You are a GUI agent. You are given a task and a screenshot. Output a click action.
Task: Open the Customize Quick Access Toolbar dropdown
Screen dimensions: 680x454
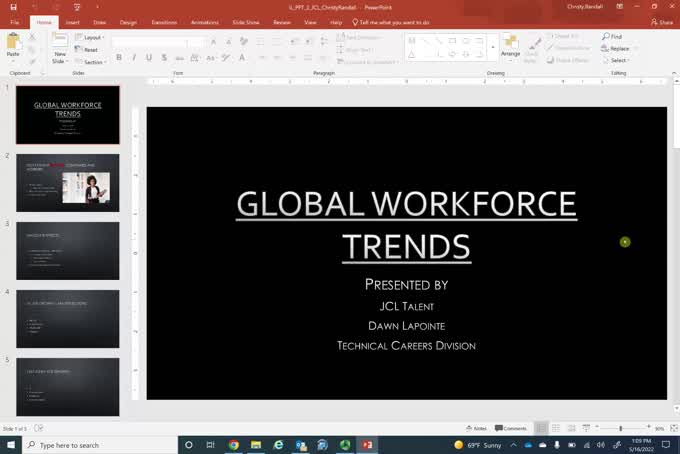97,7
